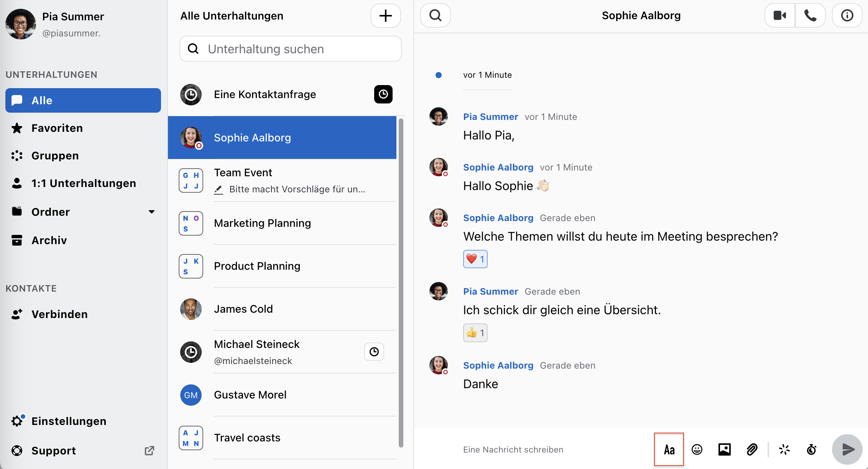
Task: Click the Team Event group avatar
Action: click(x=191, y=180)
